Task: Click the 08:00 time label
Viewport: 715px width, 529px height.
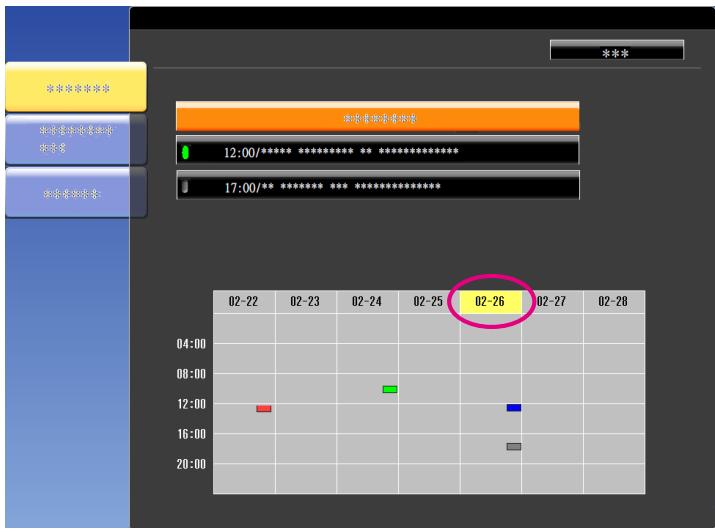Action: tap(191, 374)
